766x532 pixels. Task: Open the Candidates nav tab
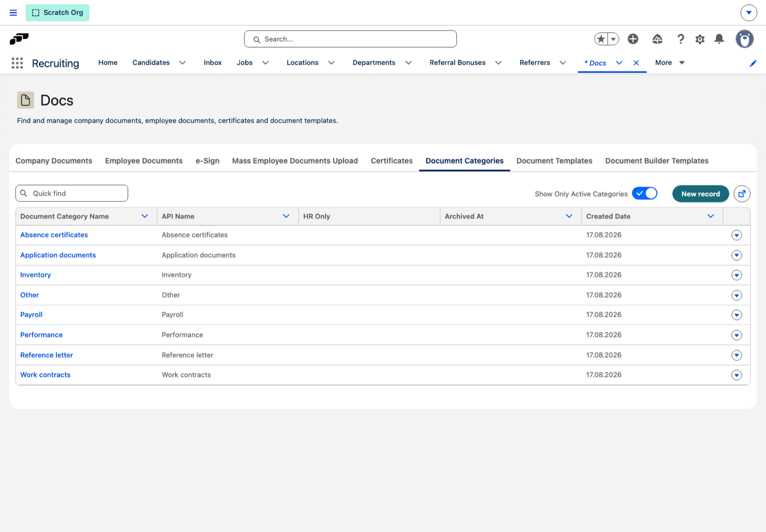point(151,63)
